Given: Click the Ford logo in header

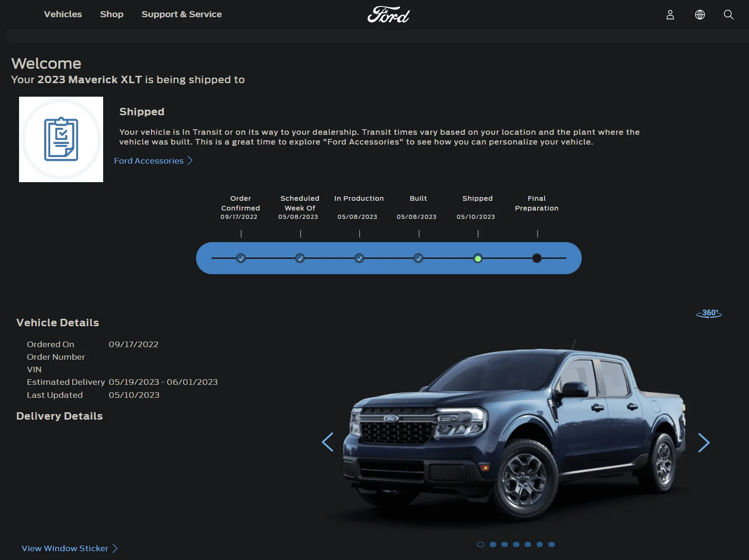Looking at the screenshot, I should tap(388, 14).
